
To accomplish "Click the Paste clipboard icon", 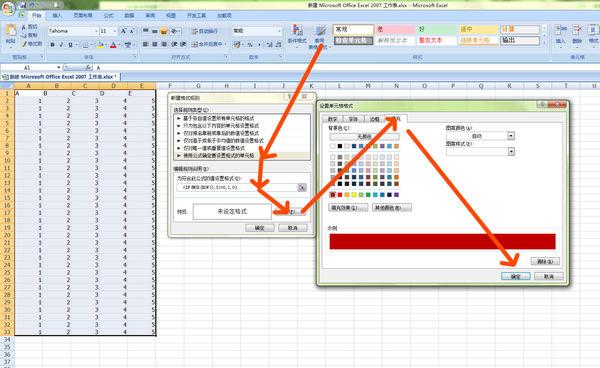I will pyautogui.click(x=11, y=31).
